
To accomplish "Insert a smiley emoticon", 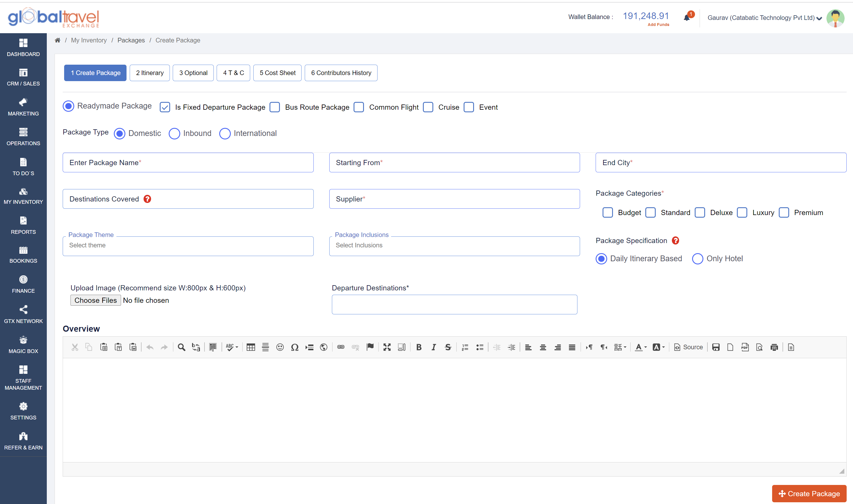I will pos(280,347).
